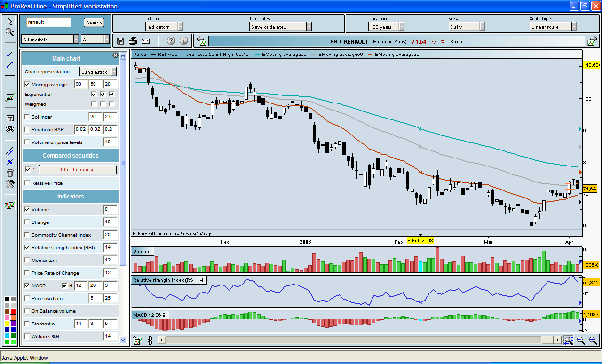
Task: Select the text box tool
Action: (10, 119)
